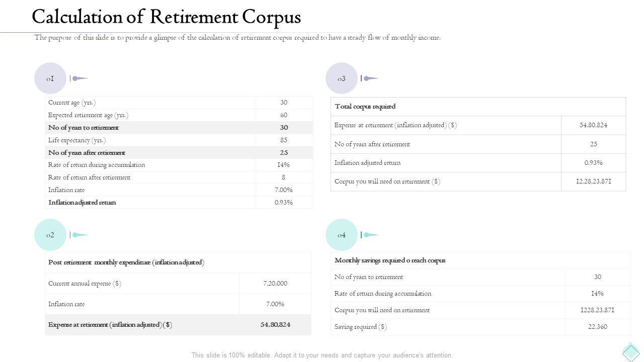Click the purple pin marker beside 01
Screen dimensions: 644x362
(79, 78)
